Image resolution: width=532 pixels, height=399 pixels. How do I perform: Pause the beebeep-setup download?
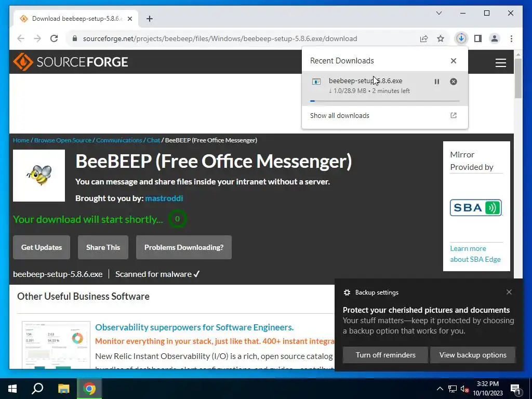[436, 82]
